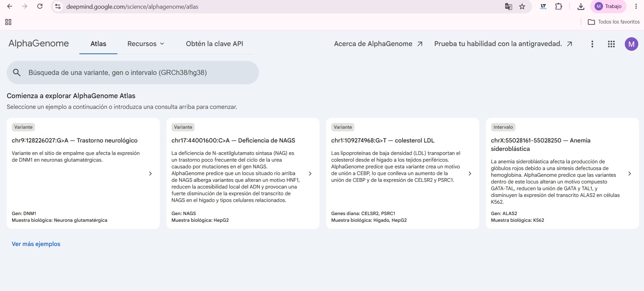
Task: Click the Intervalo tag label
Action: [503, 127]
